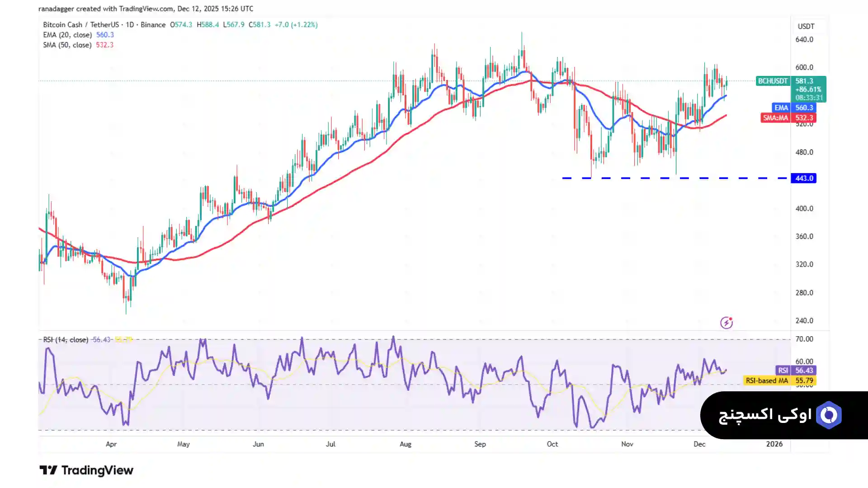Click the TradingView logo at bottom
The width and height of the screenshot is (868, 488).
pyautogui.click(x=86, y=470)
